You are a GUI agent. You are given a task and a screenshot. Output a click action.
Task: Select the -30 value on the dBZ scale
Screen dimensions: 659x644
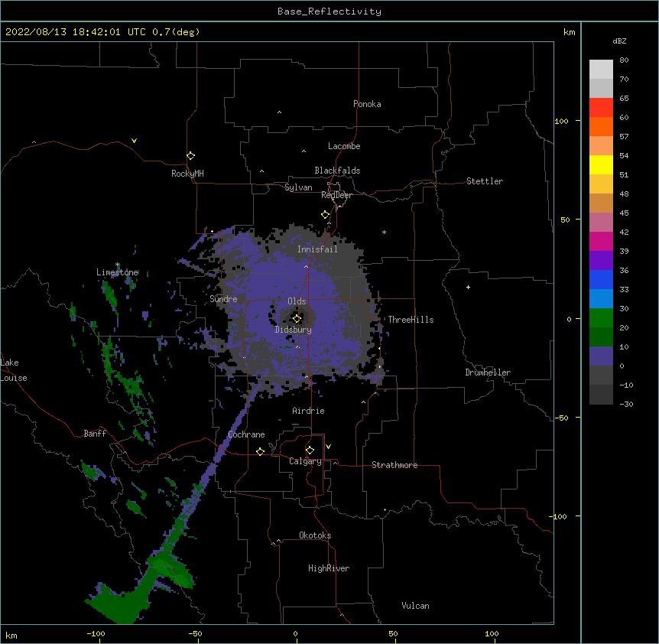(x=626, y=404)
